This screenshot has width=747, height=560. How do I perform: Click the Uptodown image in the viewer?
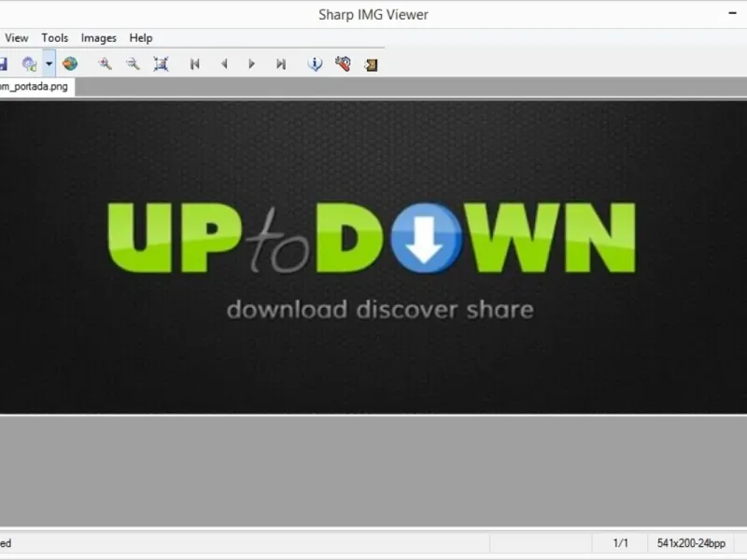[x=373, y=258]
